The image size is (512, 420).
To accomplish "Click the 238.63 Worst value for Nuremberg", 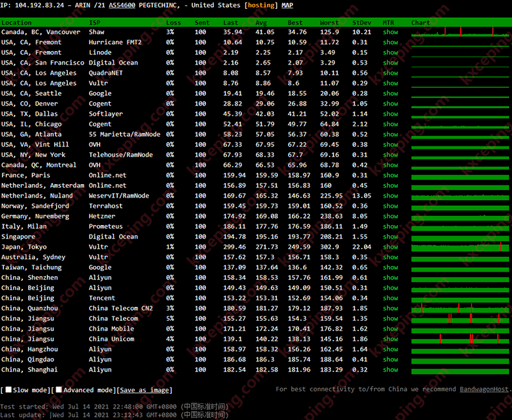I will pyautogui.click(x=332, y=216).
